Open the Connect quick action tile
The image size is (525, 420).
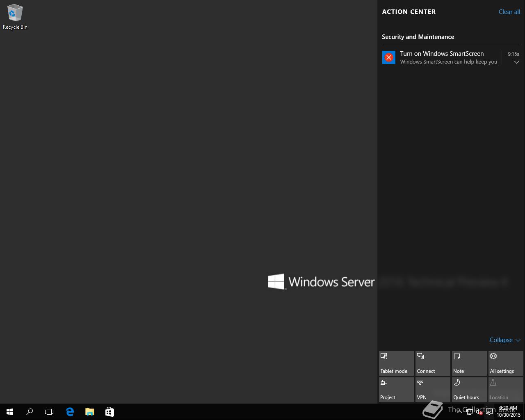[x=433, y=363]
